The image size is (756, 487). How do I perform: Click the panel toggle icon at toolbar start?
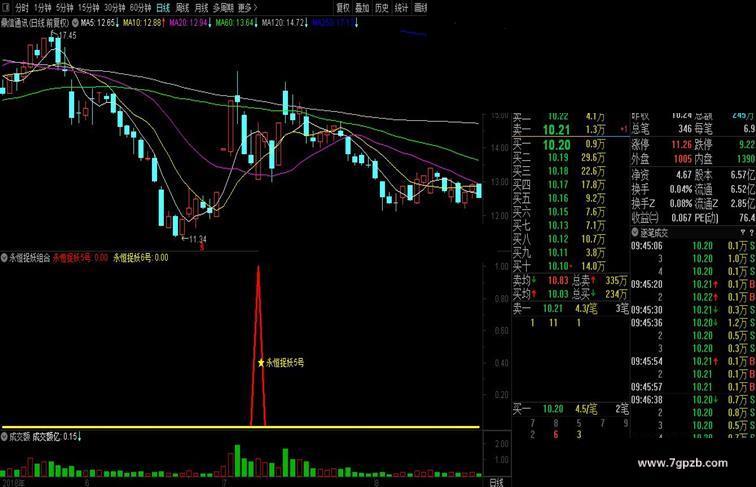5,8
